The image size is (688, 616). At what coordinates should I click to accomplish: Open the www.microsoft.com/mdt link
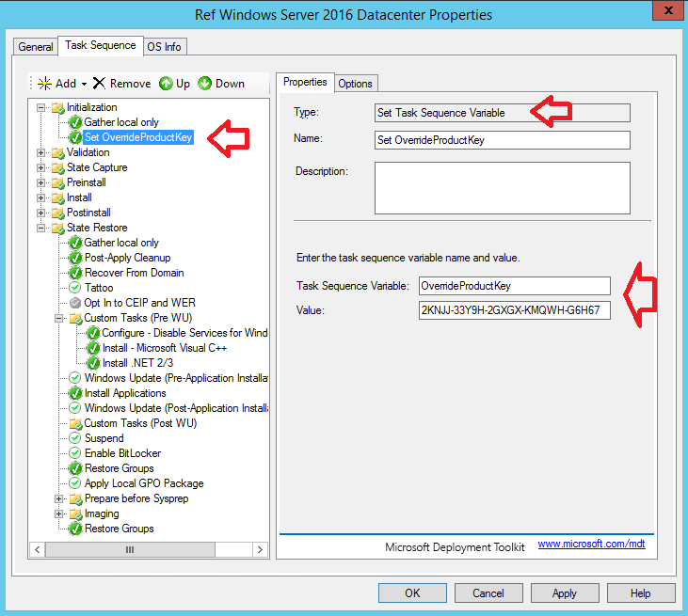pyautogui.click(x=591, y=544)
